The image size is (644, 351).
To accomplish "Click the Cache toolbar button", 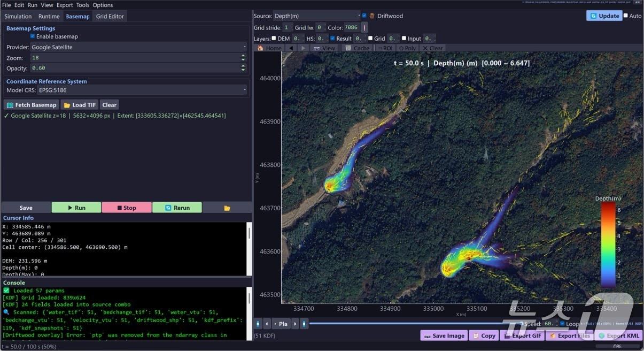I will coord(357,48).
